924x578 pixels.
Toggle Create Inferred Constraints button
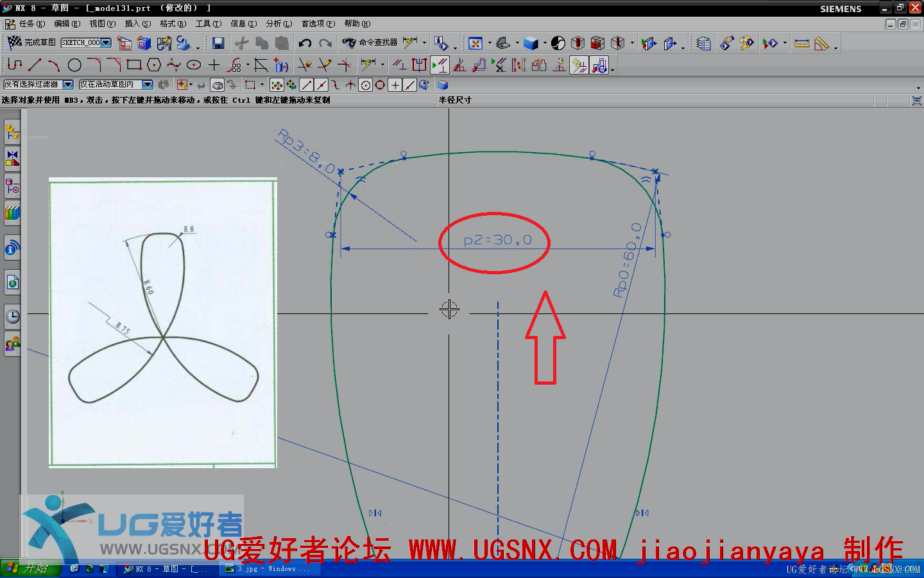coord(579,65)
